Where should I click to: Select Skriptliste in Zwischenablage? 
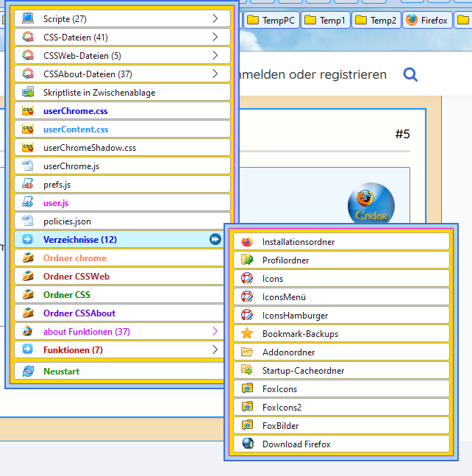pos(122,92)
